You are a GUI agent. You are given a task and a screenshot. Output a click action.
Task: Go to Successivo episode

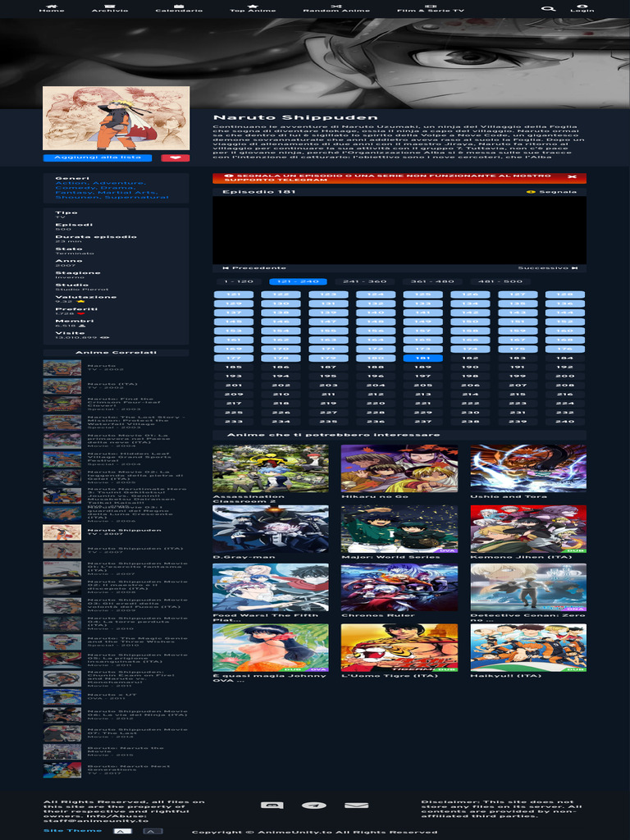click(x=547, y=268)
